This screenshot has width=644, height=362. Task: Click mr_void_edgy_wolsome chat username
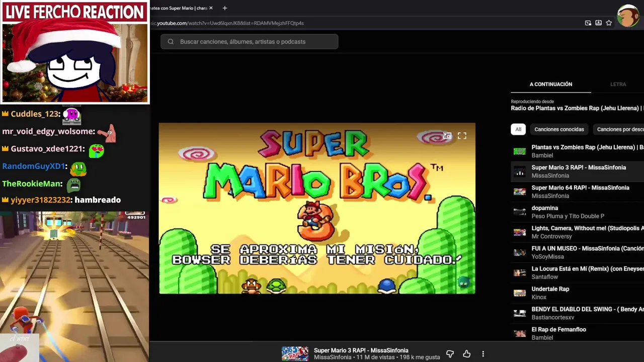pos(48,131)
